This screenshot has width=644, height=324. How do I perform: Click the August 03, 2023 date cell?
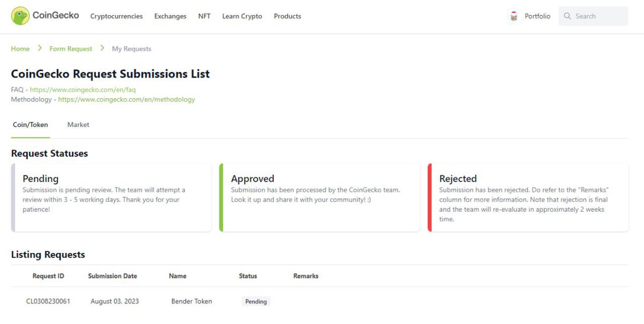[115, 301]
